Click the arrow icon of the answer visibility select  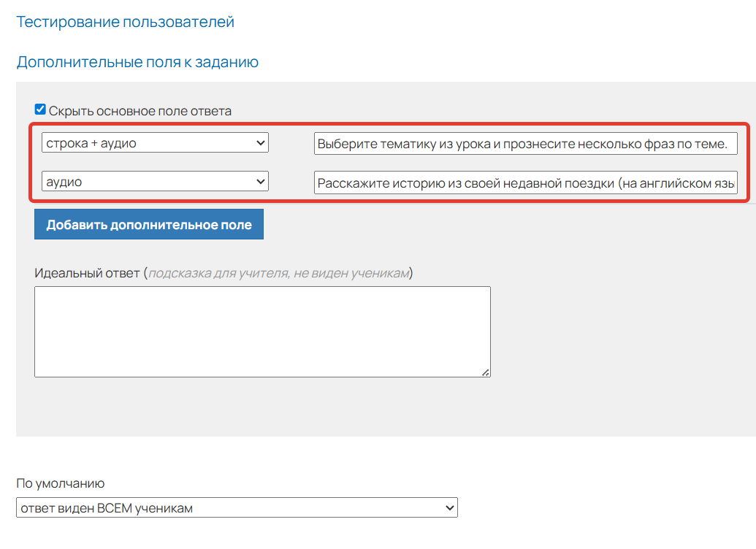[448, 508]
